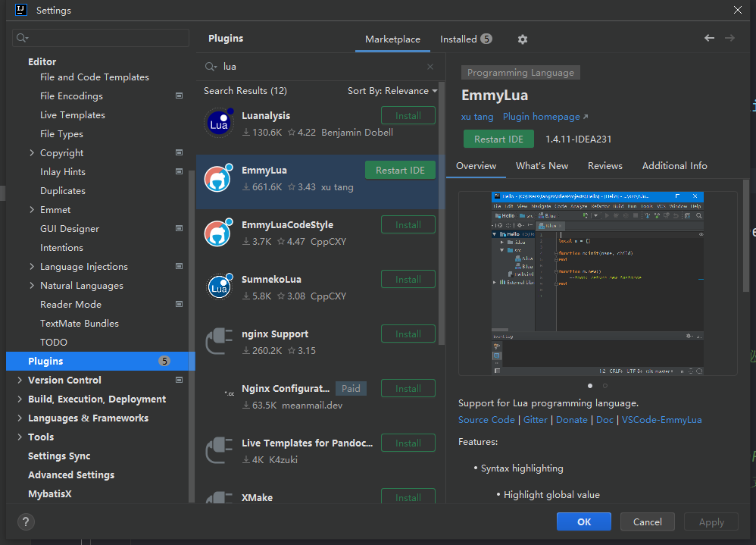Click the Programming Language tag
This screenshot has width=756, height=545.
(520, 73)
